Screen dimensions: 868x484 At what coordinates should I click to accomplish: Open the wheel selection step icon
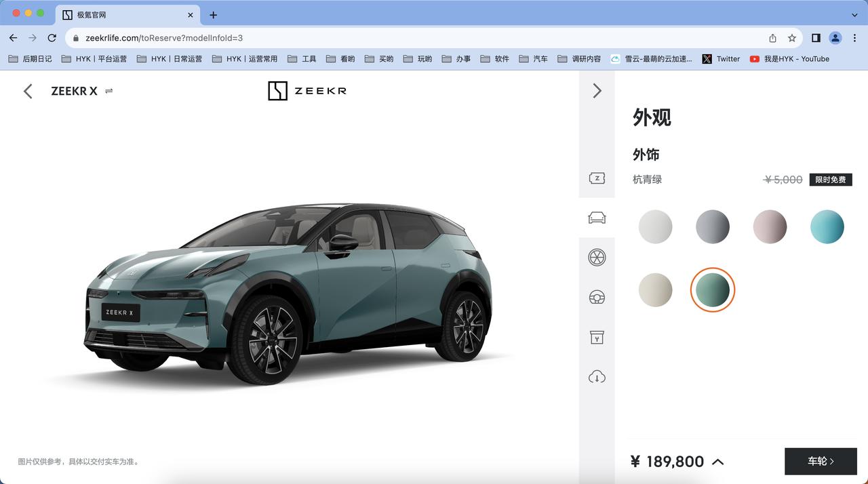coord(597,258)
